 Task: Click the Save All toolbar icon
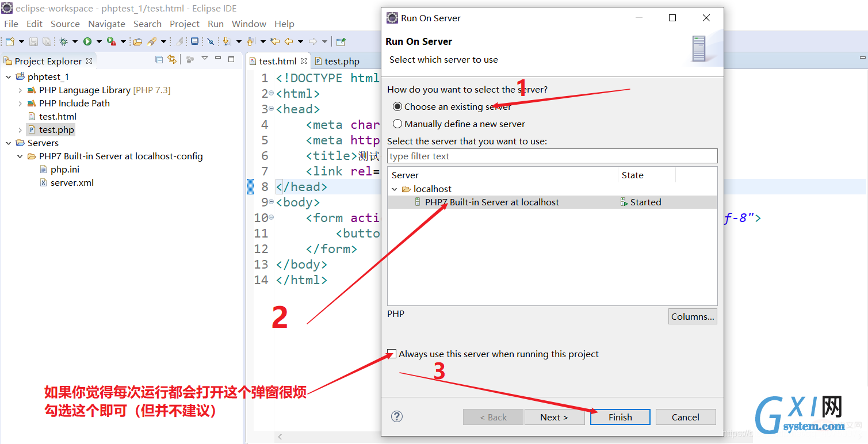click(47, 41)
